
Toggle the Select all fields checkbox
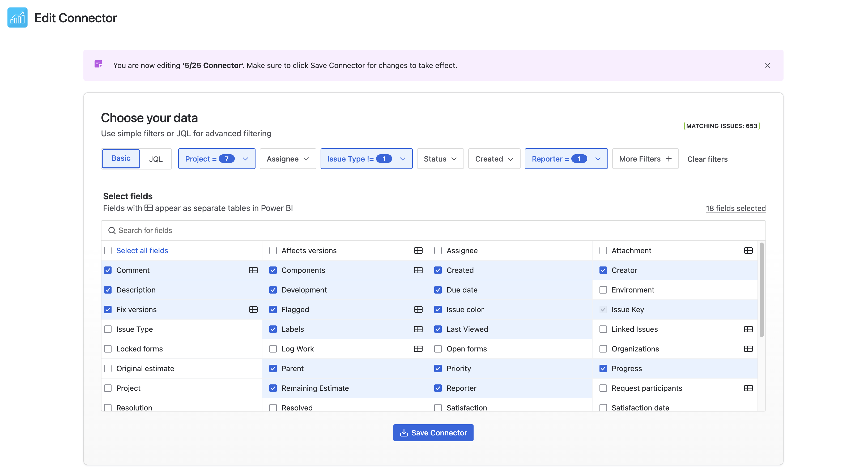click(x=108, y=251)
